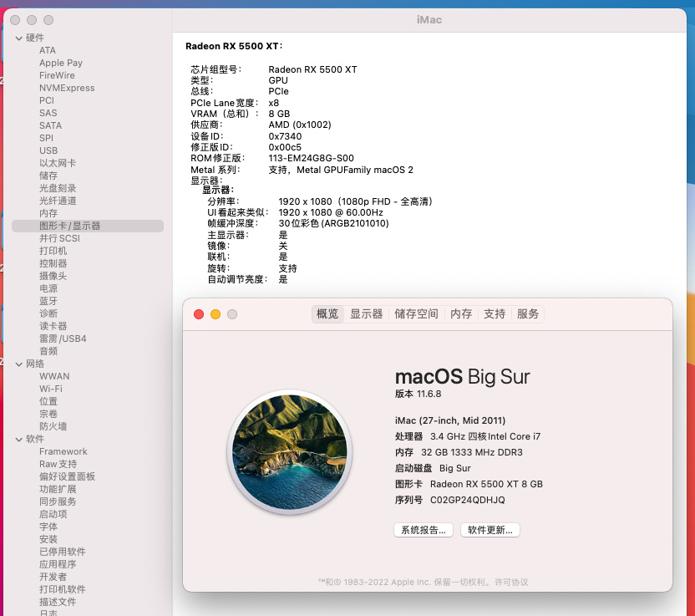Select 摄像头 in the sidebar
Image resolution: width=695 pixels, height=616 pixels.
53,276
